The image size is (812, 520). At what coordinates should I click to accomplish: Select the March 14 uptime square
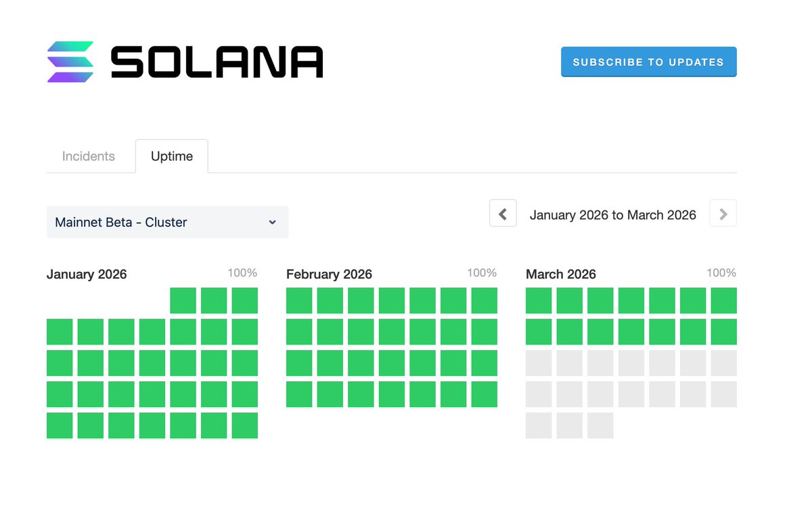724,332
